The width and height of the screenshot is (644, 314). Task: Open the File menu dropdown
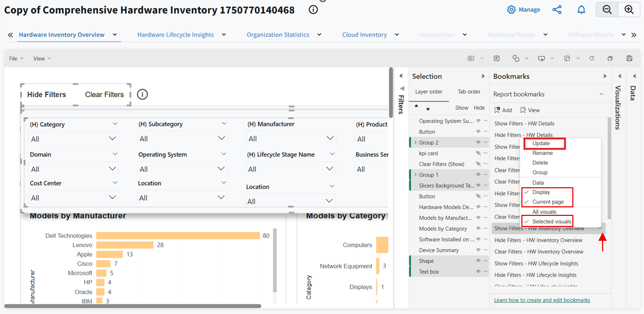[x=16, y=58]
